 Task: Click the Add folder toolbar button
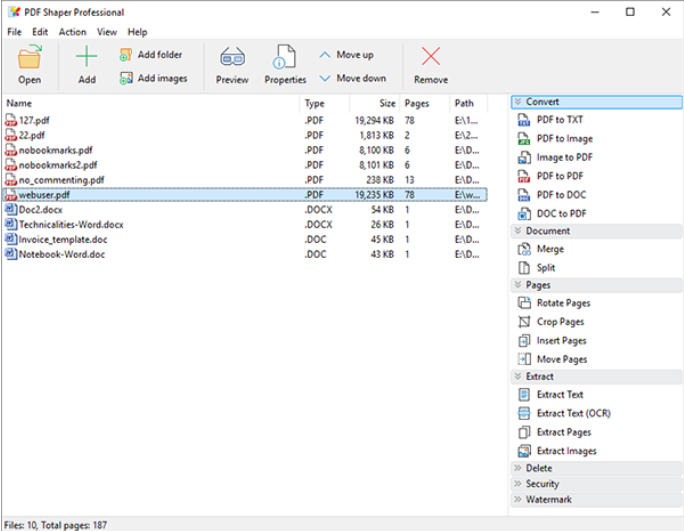click(x=151, y=55)
